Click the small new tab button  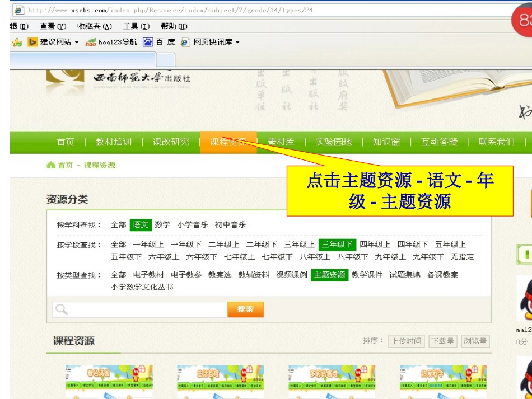coord(166,60)
